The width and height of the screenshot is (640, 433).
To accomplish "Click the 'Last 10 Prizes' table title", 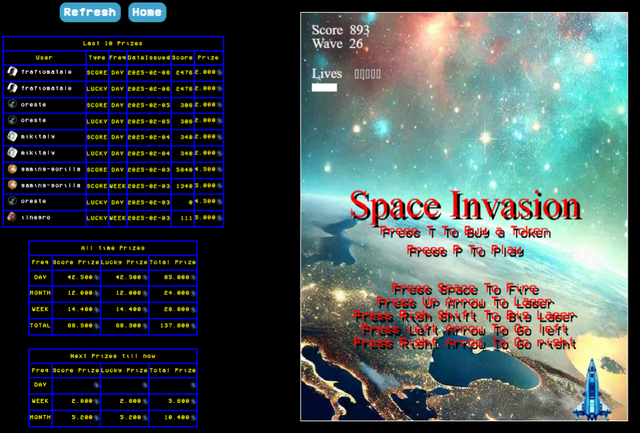I will click(113, 43).
